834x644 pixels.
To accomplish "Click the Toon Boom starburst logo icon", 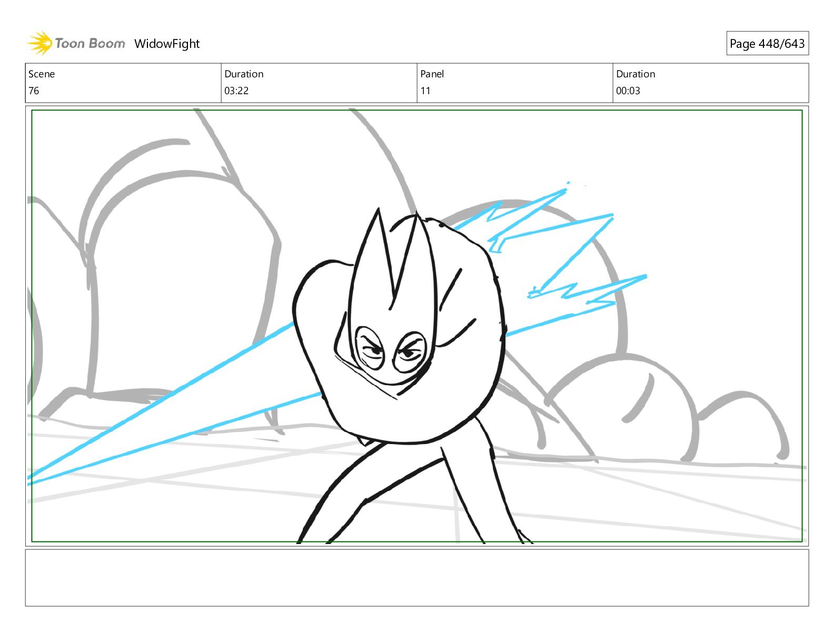I will [x=39, y=43].
